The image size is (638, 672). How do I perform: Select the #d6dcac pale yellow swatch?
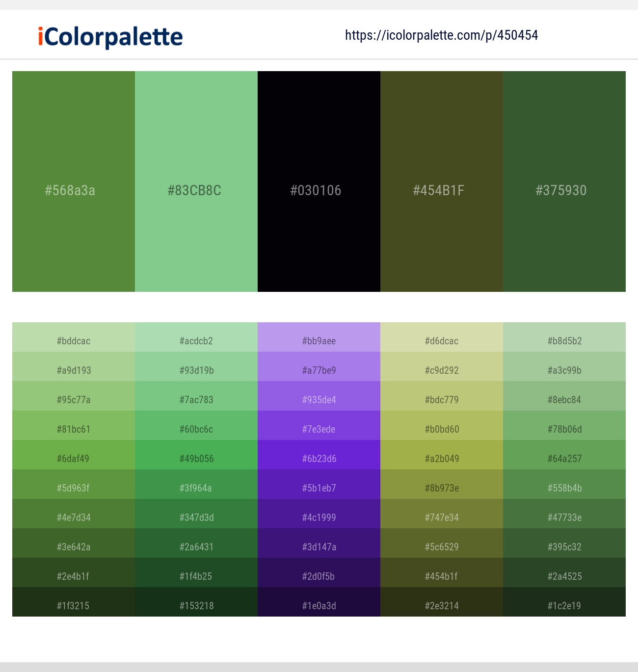[442, 340]
